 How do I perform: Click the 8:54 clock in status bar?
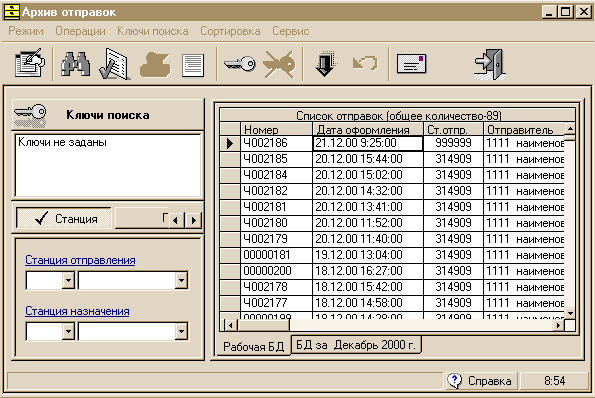click(554, 381)
